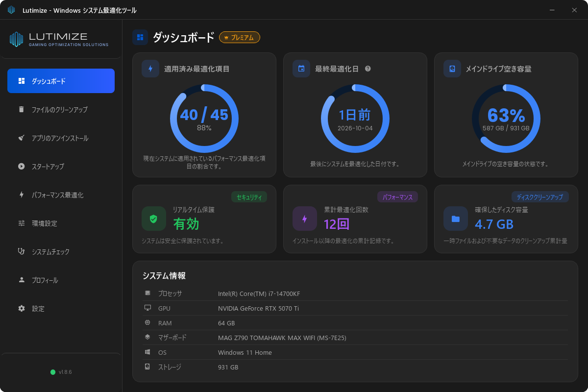Click the v1.8.6 version label

click(65, 372)
